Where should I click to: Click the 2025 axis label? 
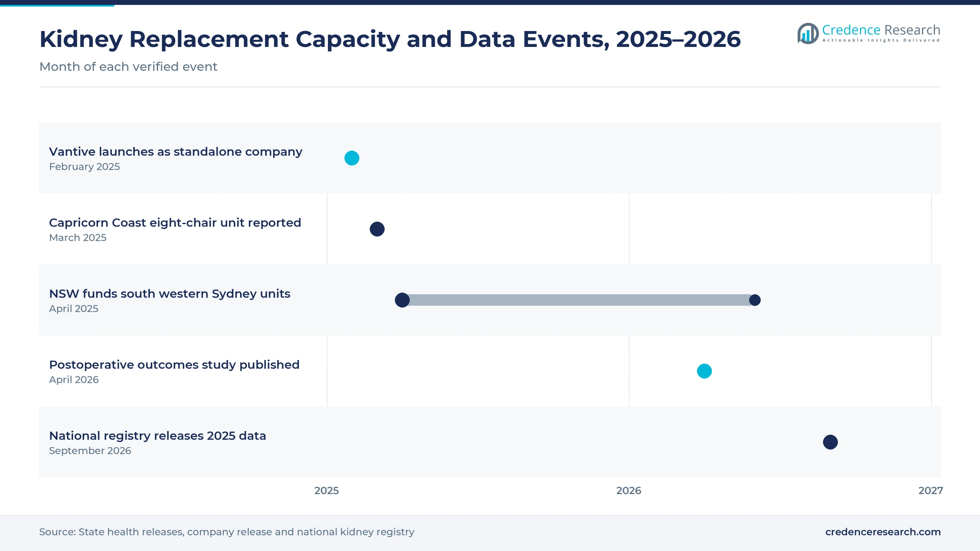point(327,491)
